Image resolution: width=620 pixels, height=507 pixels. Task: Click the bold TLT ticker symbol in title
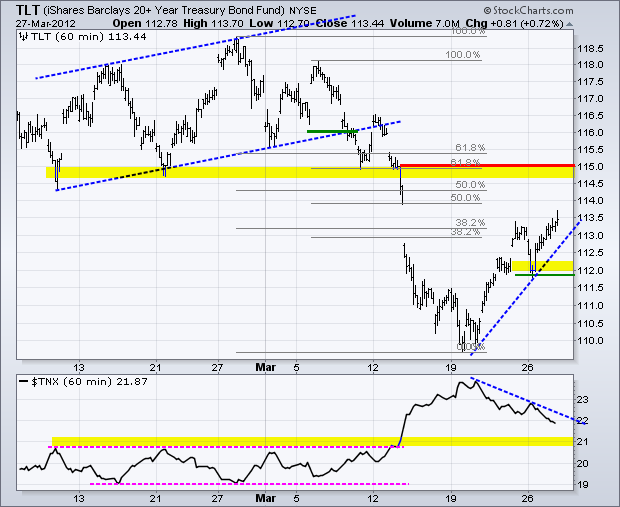[28, 10]
